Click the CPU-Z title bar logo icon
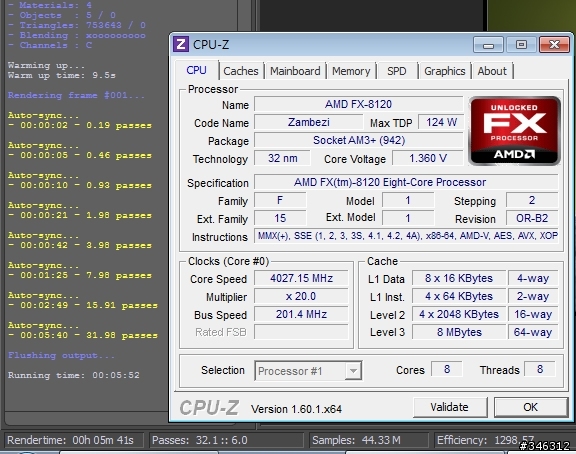The width and height of the screenshot is (576, 454). [181, 44]
